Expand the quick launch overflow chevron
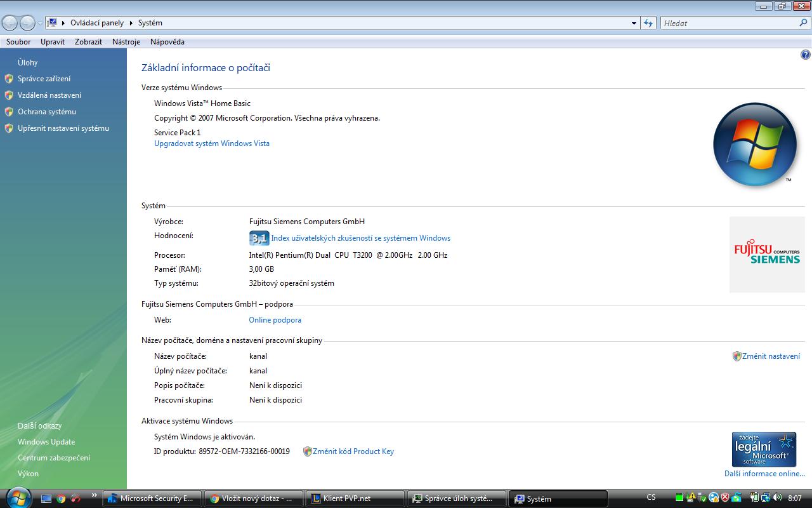Screen dimensions: 812x508 tap(95, 495)
